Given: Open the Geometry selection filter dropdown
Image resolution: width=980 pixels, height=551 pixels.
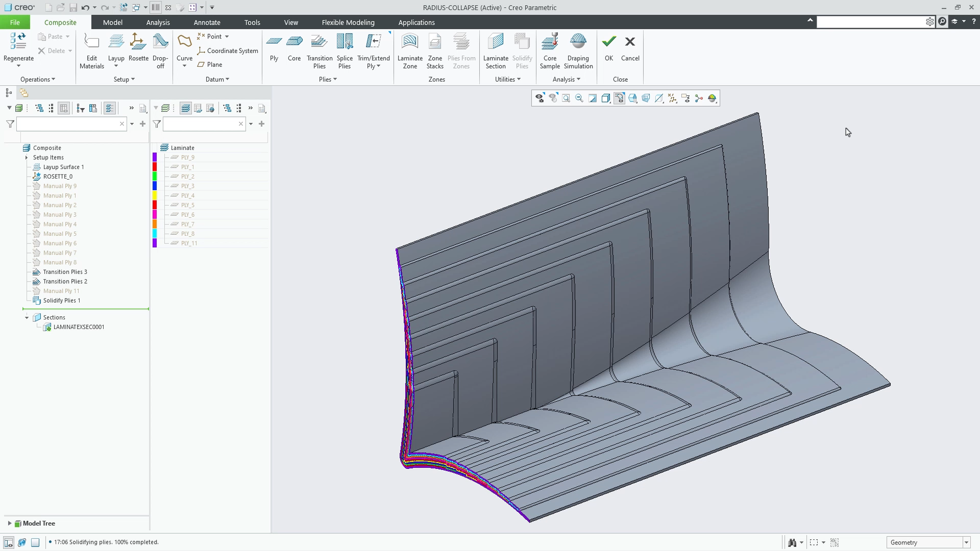Looking at the screenshot, I should [x=966, y=542].
